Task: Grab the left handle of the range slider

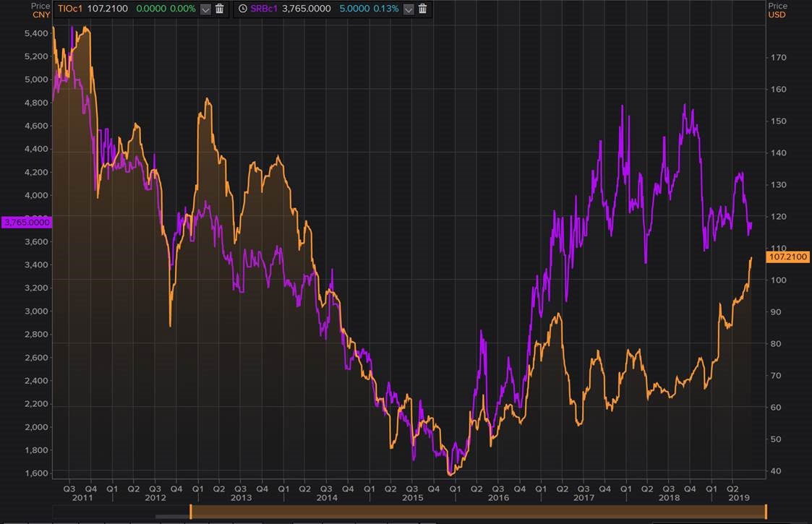Action: pos(191,512)
